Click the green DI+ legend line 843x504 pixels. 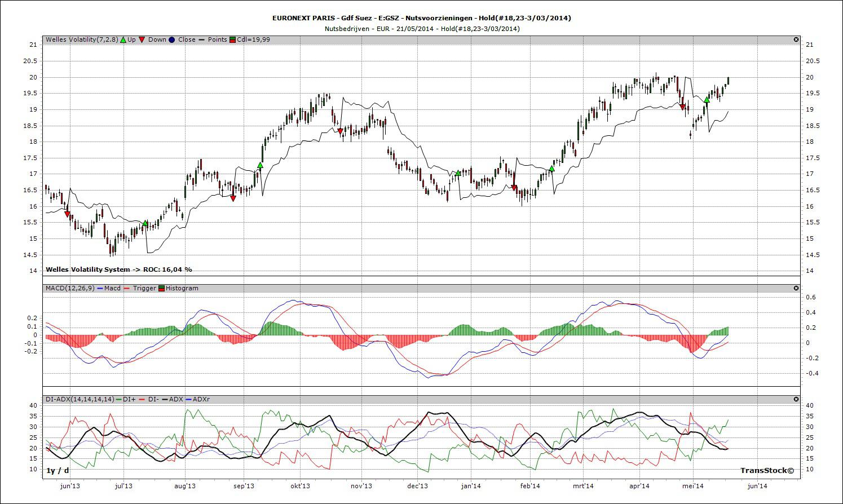118,399
